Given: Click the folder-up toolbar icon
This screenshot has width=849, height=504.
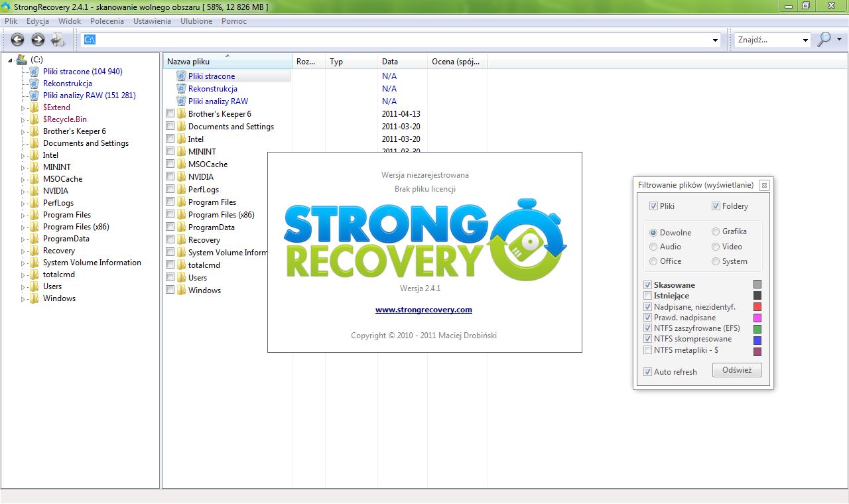Looking at the screenshot, I should [x=58, y=39].
